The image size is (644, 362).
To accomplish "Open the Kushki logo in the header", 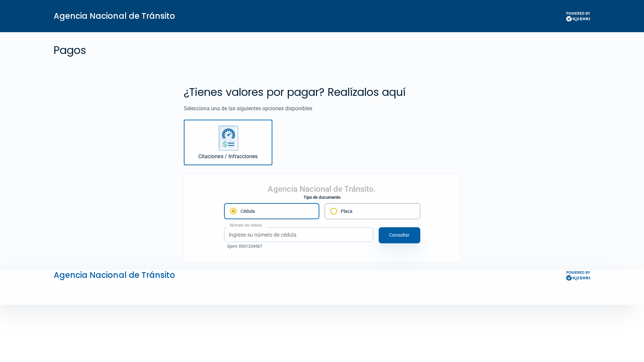I will click(578, 16).
